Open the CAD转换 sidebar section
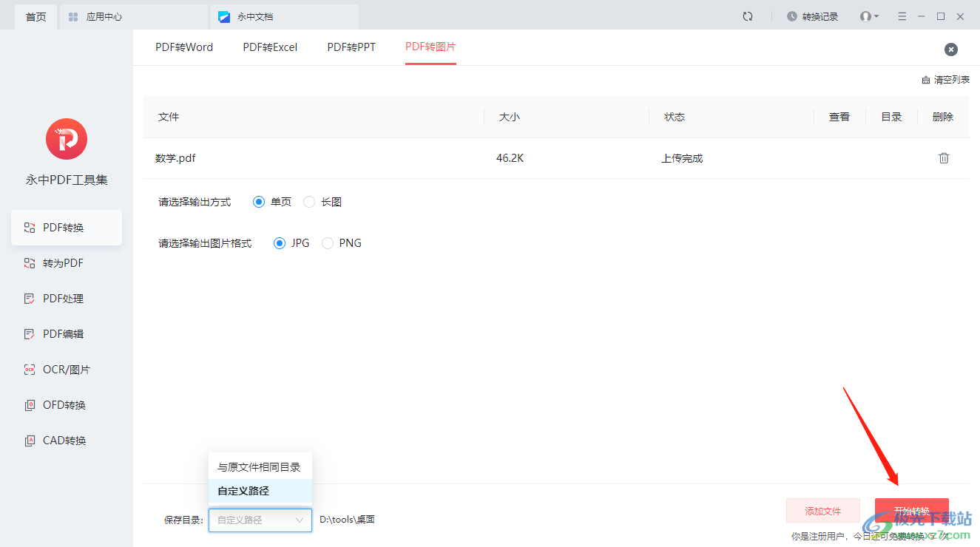The height and width of the screenshot is (547, 980). pyautogui.click(x=66, y=441)
